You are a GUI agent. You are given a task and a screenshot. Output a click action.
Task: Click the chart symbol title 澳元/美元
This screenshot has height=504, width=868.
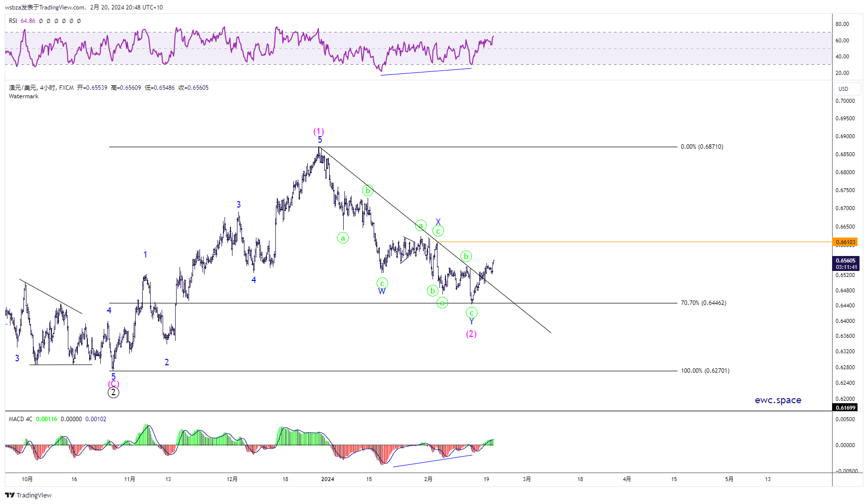(x=23, y=88)
